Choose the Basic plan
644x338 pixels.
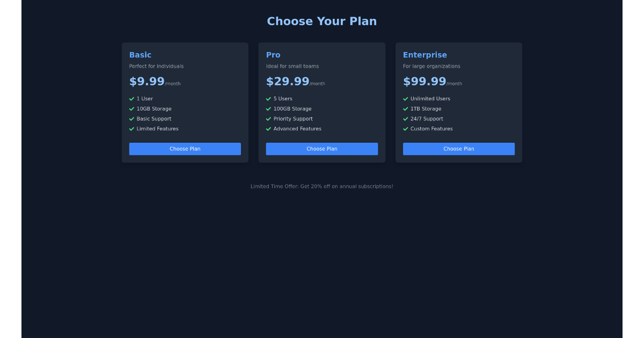185,149
